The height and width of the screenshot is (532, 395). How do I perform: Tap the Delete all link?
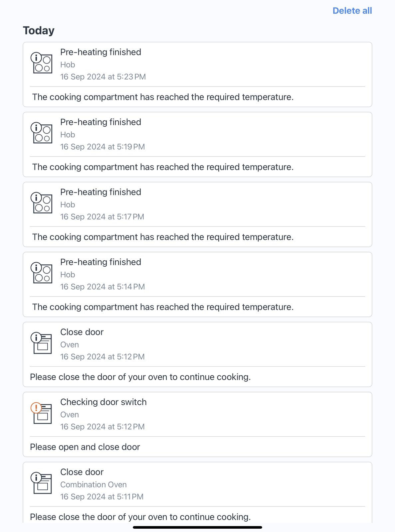(352, 11)
